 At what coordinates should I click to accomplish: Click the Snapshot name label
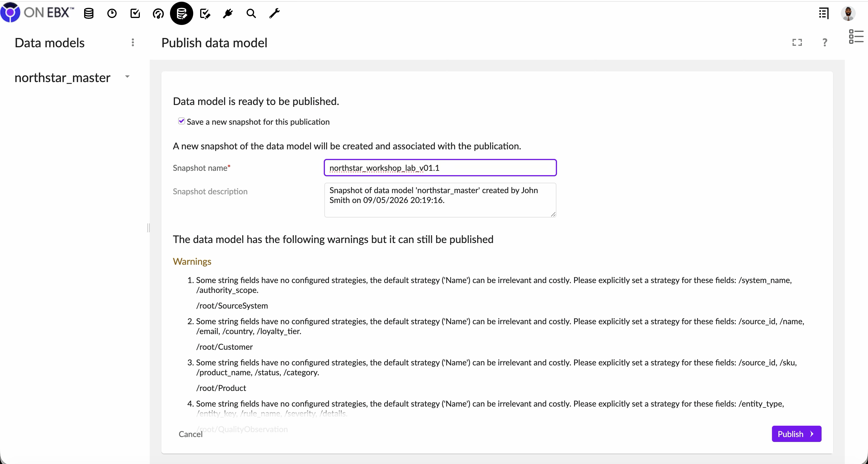(x=202, y=168)
